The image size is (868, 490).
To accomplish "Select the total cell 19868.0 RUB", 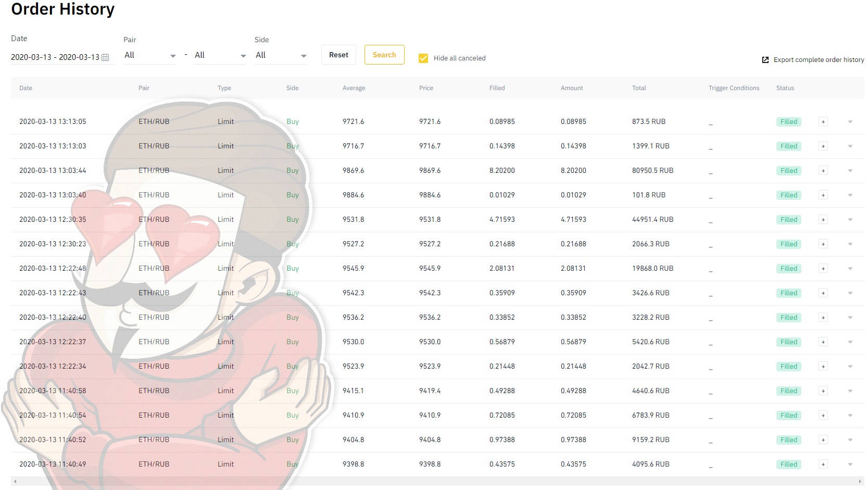I will pos(653,269).
